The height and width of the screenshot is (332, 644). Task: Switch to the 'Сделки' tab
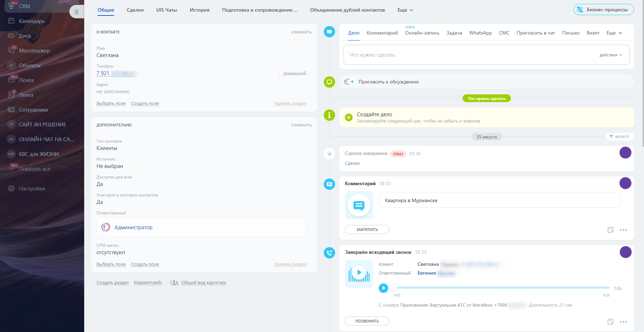135,10
